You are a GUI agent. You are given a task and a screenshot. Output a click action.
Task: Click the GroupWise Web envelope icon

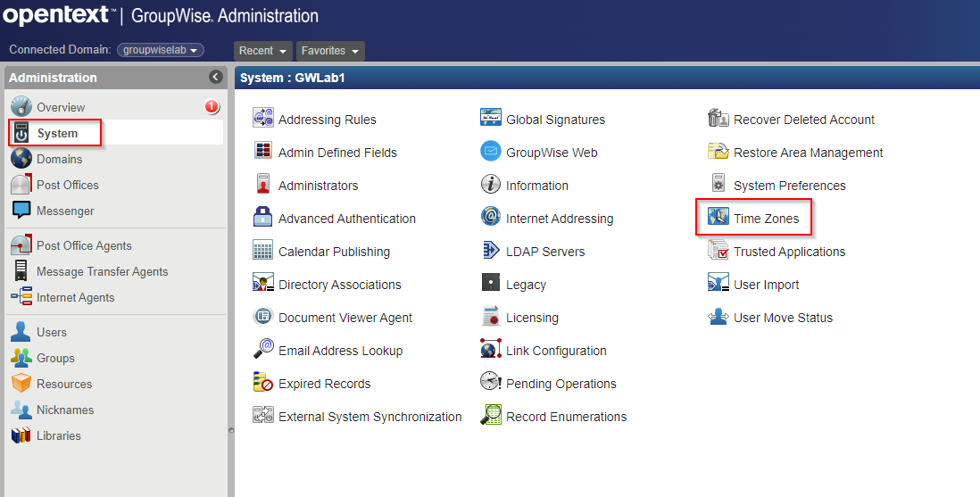(491, 153)
